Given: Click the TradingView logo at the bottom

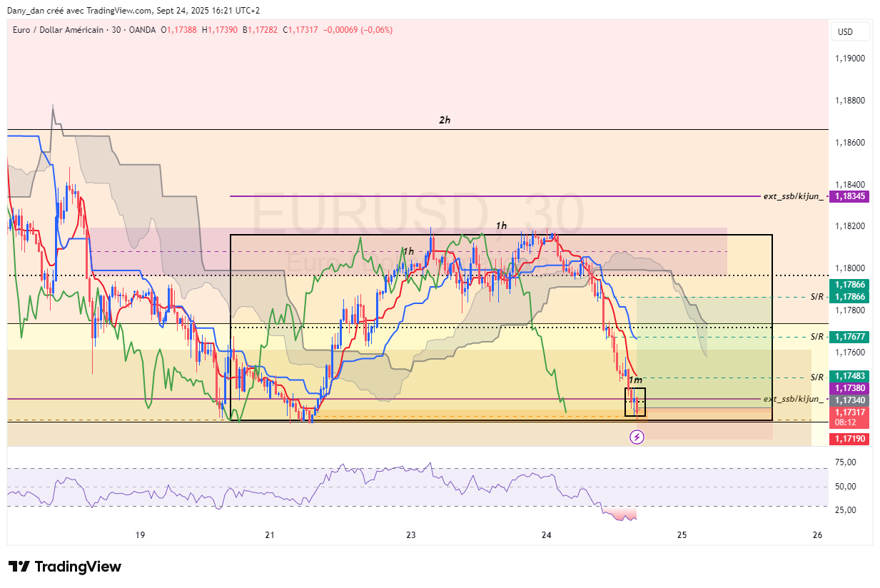Looking at the screenshot, I should 65,567.
